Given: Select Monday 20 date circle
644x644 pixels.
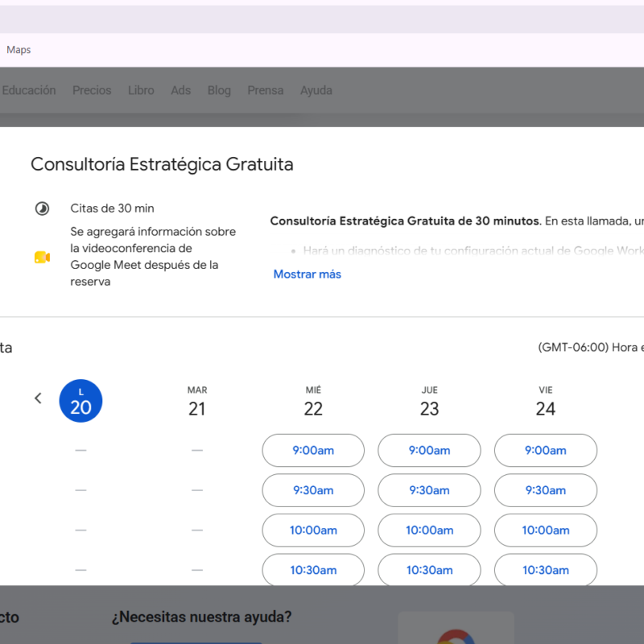Looking at the screenshot, I should coord(81,401).
